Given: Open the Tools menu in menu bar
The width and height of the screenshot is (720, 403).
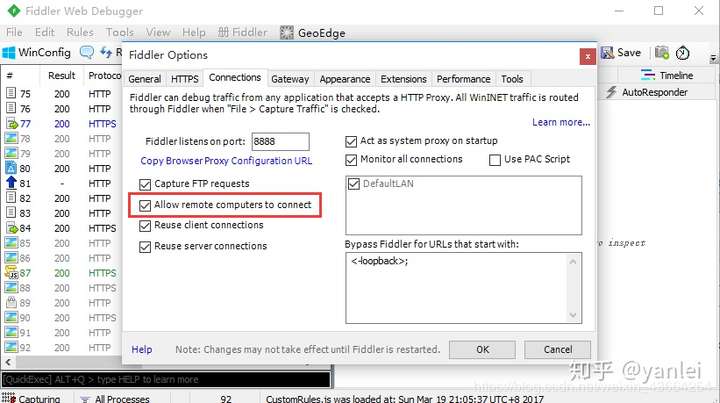Looking at the screenshot, I should click(120, 32).
